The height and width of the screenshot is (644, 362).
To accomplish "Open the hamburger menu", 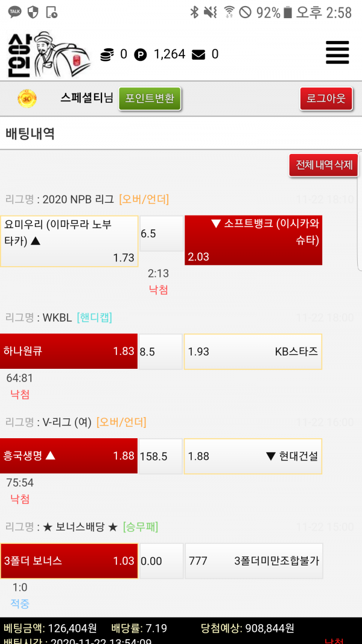I will click(337, 53).
